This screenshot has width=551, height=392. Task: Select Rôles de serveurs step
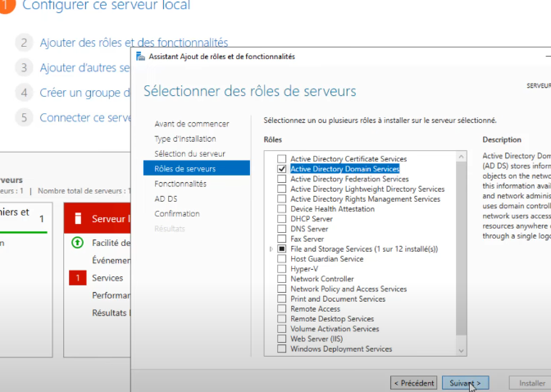click(197, 168)
